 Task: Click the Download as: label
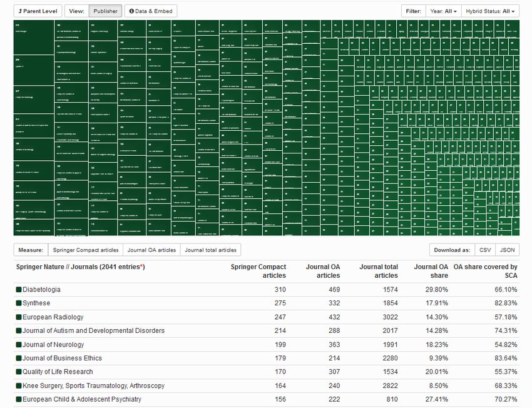(453, 250)
